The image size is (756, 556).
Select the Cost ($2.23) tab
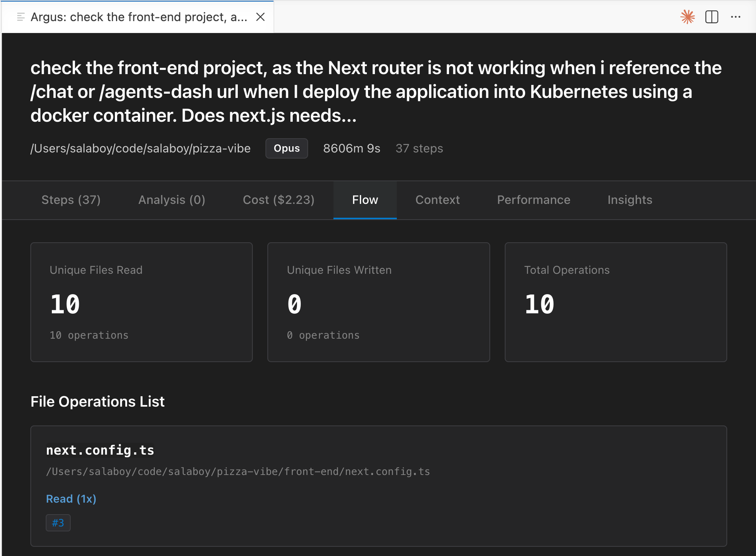(x=279, y=200)
